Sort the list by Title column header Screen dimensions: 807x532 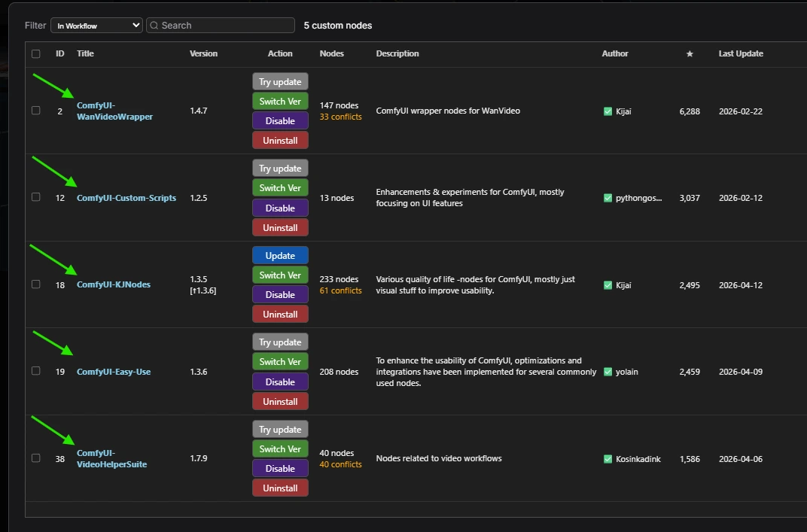click(85, 54)
